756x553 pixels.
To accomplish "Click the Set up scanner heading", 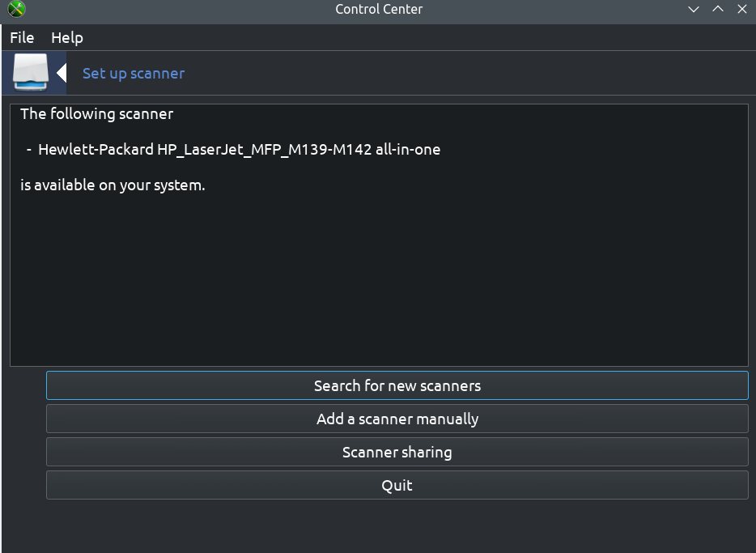I will [134, 74].
